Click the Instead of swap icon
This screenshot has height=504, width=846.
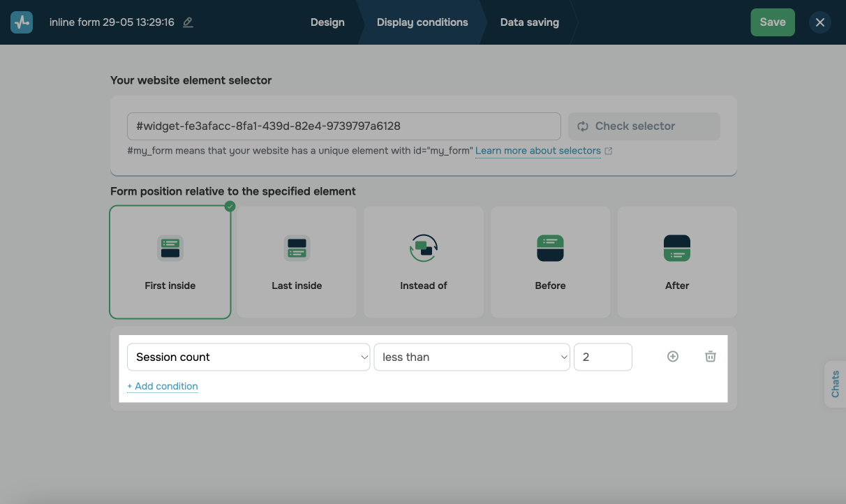[423, 248]
